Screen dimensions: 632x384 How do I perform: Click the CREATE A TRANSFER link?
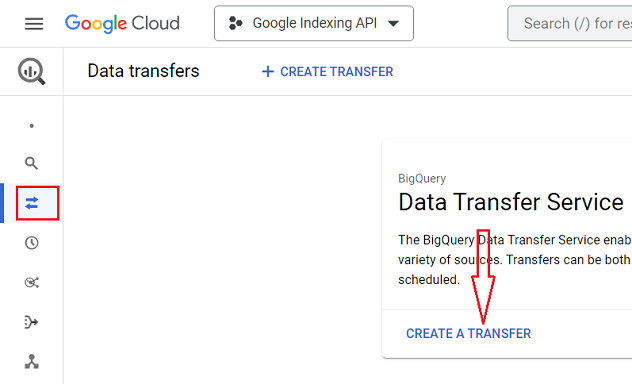tap(468, 334)
